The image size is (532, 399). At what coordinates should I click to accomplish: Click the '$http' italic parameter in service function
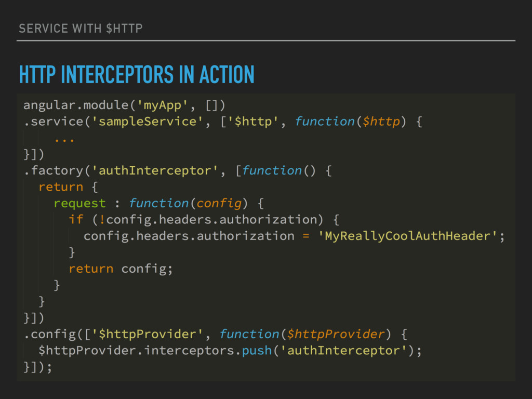[381, 122]
